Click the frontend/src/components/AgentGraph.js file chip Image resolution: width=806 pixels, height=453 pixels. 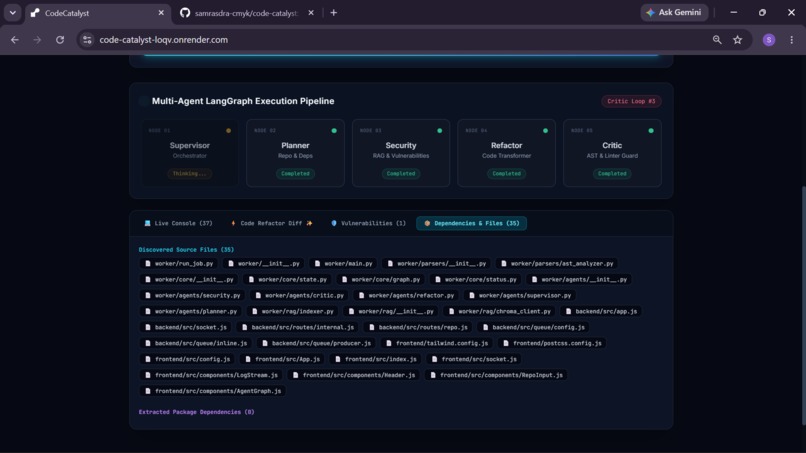(x=212, y=391)
